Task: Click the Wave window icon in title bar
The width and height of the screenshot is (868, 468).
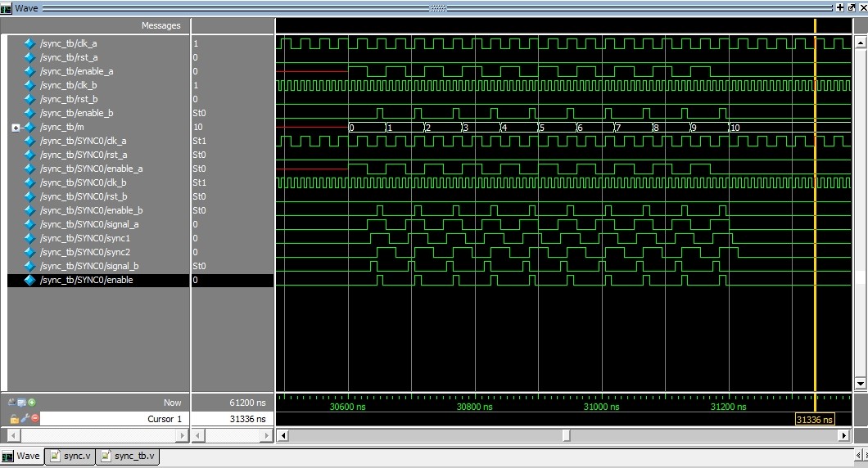Action: pos(6,8)
